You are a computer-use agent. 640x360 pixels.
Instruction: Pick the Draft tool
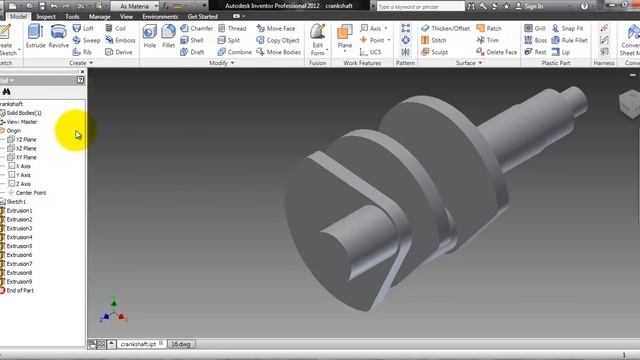click(x=192, y=52)
